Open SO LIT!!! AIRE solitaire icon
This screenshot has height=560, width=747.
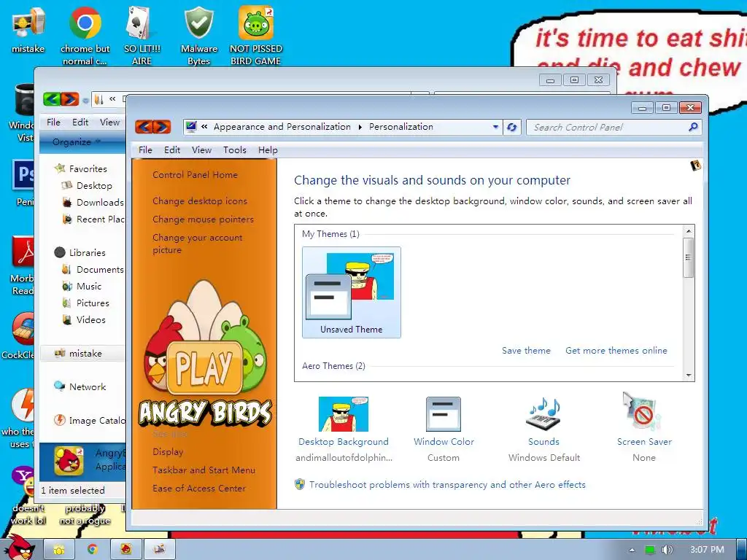pyautogui.click(x=142, y=36)
